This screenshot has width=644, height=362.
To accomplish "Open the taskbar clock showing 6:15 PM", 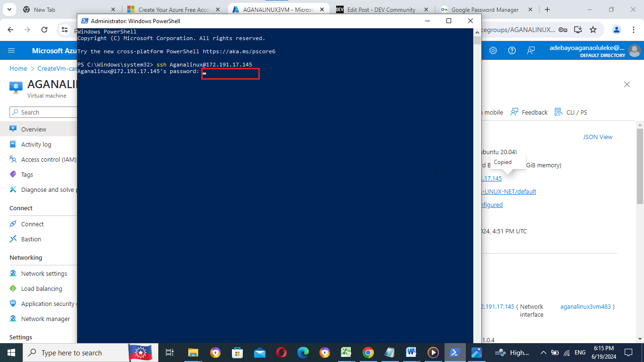I will coord(604,353).
